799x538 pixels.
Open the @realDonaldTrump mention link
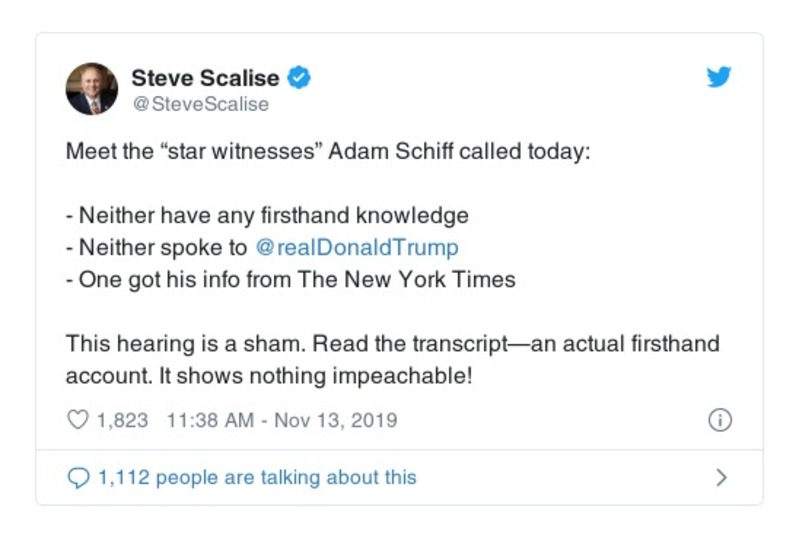click(357, 247)
